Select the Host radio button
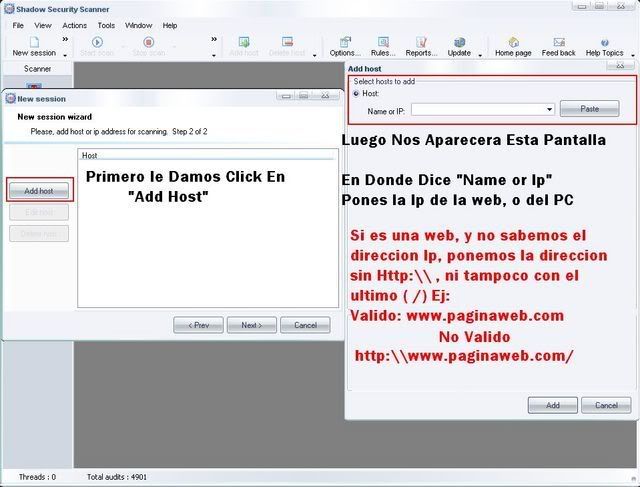Image resolution: width=640 pixels, height=487 pixels. point(356,93)
